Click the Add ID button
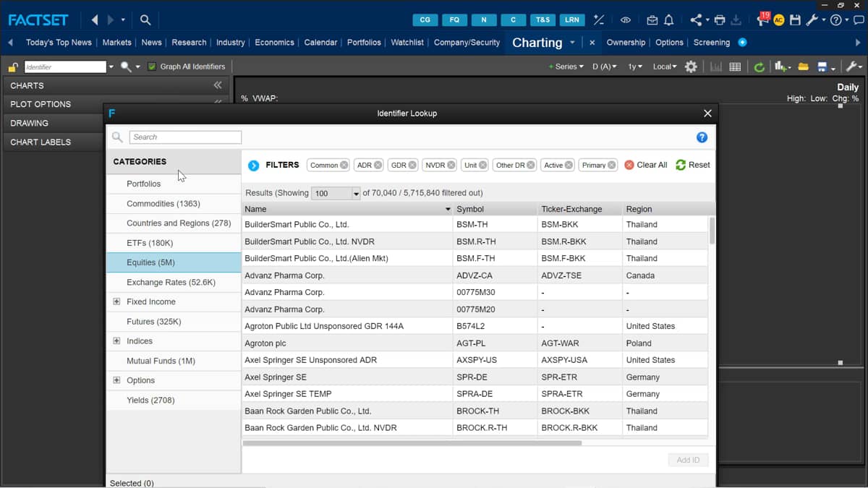 click(688, 460)
